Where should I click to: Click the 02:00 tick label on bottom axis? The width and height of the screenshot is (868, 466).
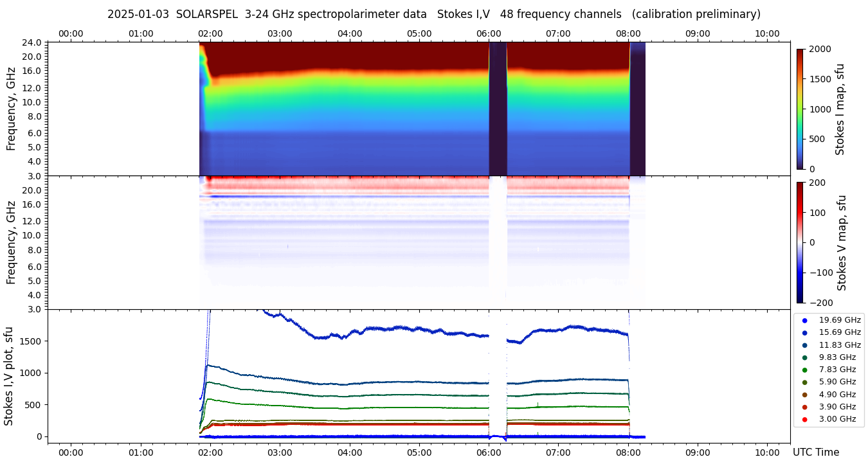click(x=210, y=452)
